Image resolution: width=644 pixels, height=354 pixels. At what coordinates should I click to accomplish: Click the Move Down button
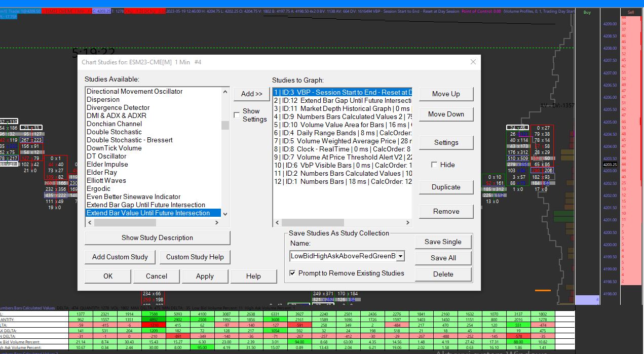point(446,114)
